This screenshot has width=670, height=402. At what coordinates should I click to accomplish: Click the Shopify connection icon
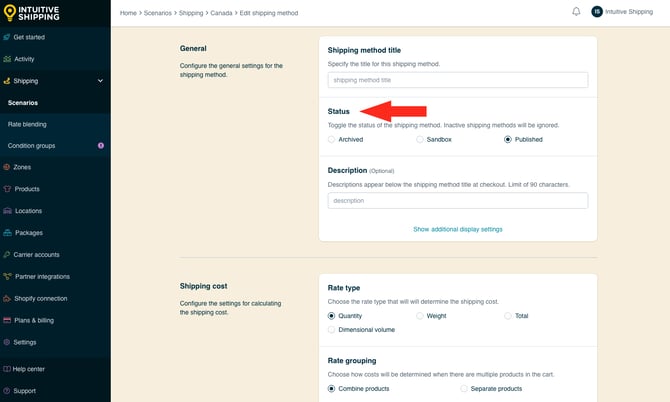tap(7, 298)
